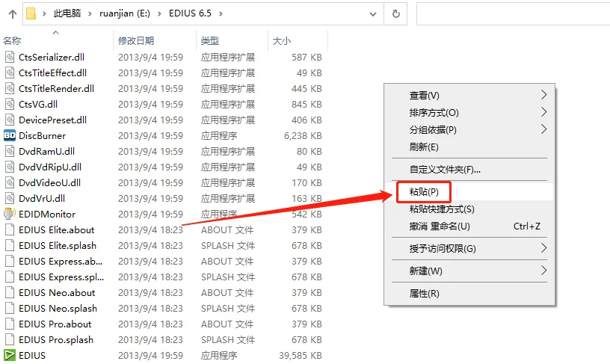Select EDIUS Elite.about file icon
This screenshot has height=364, width=610.
coord(10,229)
